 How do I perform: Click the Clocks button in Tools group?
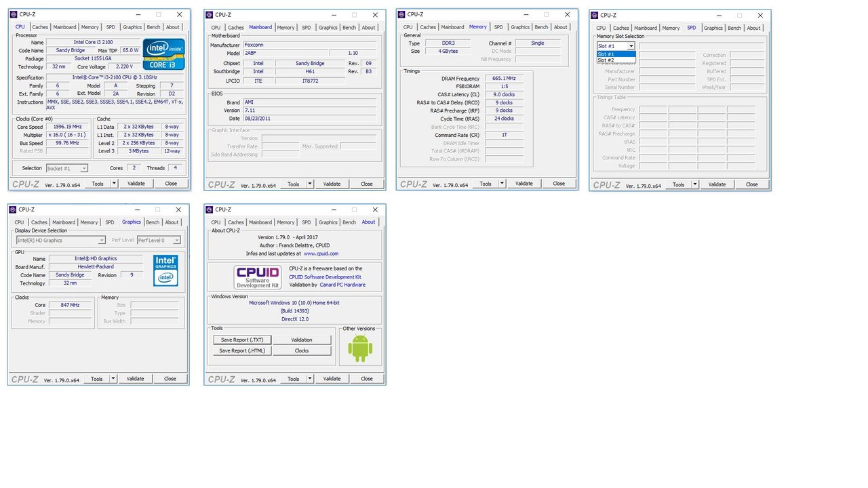[302, 350]
